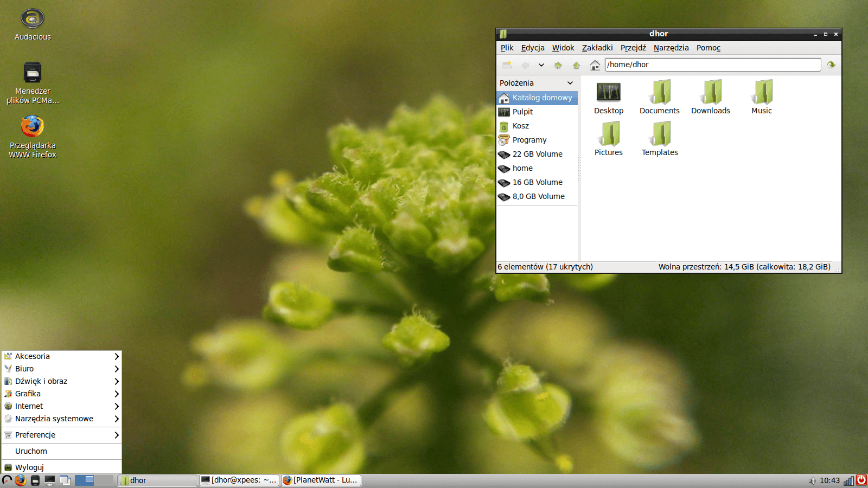Image resolution: width=868 pixels, height=488 pixels.
Task: Open the 16 GB Volume in sidebar
Action: (537, 182)
